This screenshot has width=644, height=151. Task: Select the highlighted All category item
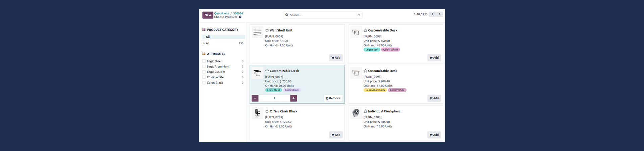click(208, 37)
